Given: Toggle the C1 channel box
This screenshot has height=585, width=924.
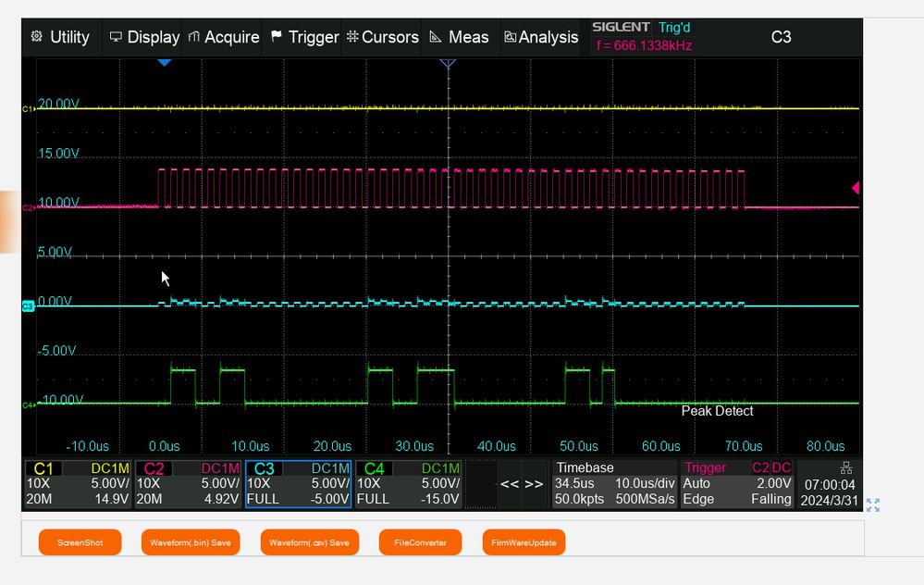Looking at the screenshot, I should pyautogui.click(x=78, y=483).
